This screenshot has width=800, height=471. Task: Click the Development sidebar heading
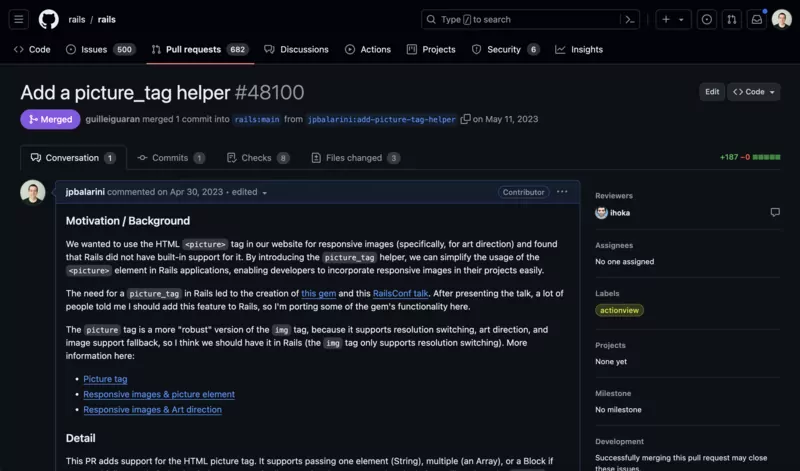pyautogui.click(x=619, y=441)
